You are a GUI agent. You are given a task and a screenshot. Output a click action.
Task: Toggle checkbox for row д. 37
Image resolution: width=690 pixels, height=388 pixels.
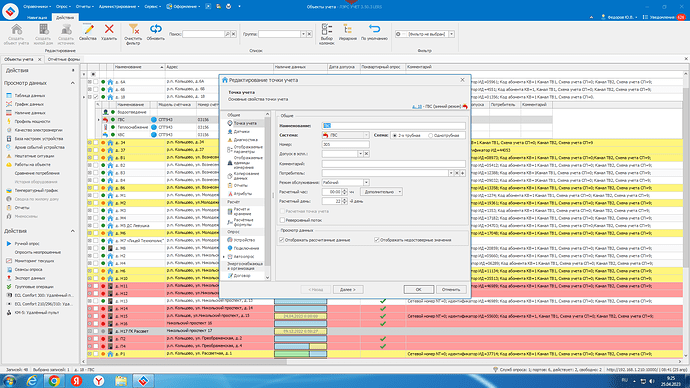tap(95, 150)
